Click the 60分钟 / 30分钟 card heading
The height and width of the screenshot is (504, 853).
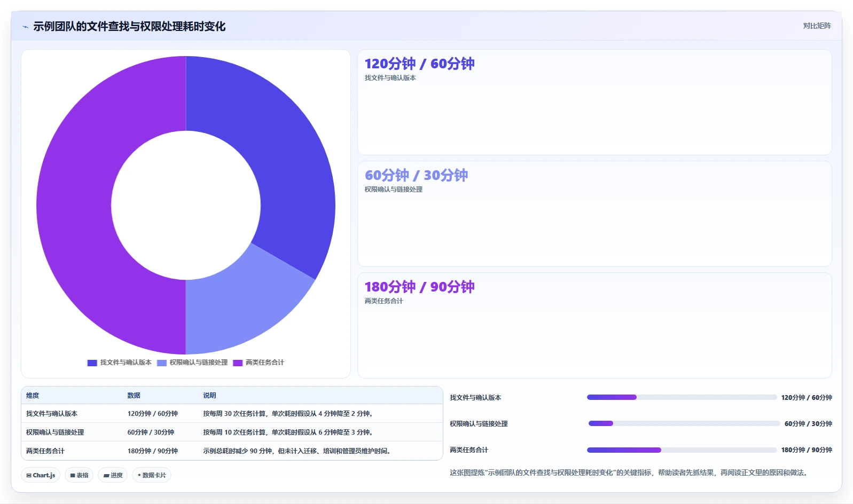[x=416, y=175]
